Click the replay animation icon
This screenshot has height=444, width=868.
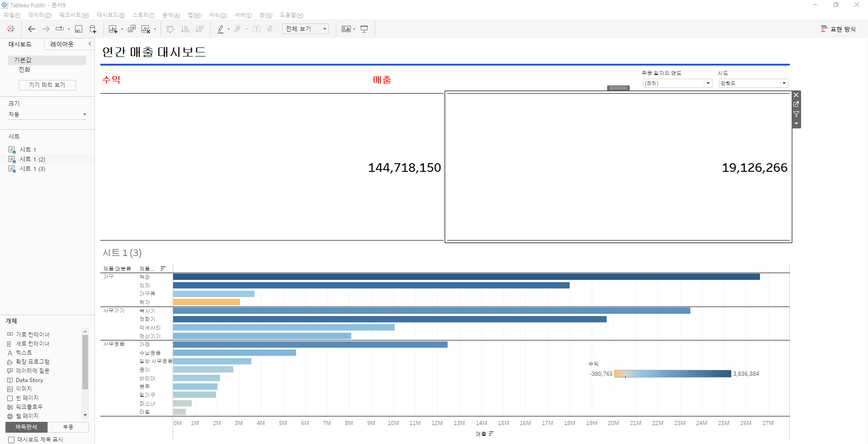[60, 29]
